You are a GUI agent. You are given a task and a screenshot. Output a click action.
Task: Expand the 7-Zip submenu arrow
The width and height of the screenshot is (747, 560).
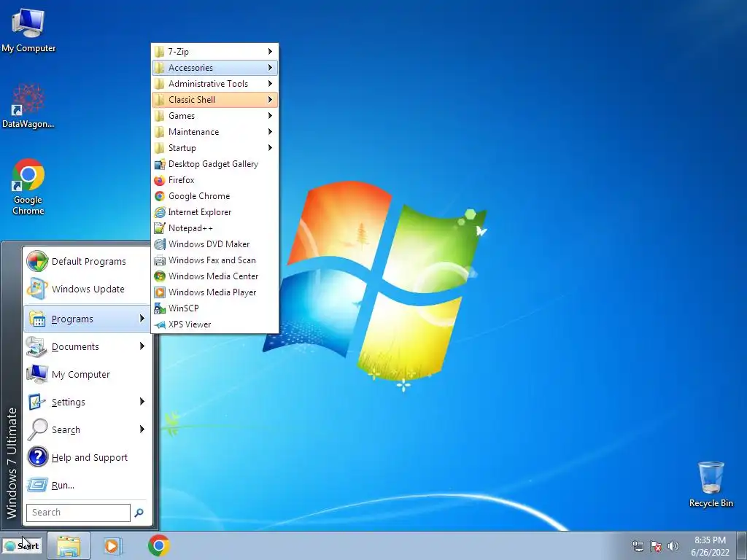coord(270,52)
